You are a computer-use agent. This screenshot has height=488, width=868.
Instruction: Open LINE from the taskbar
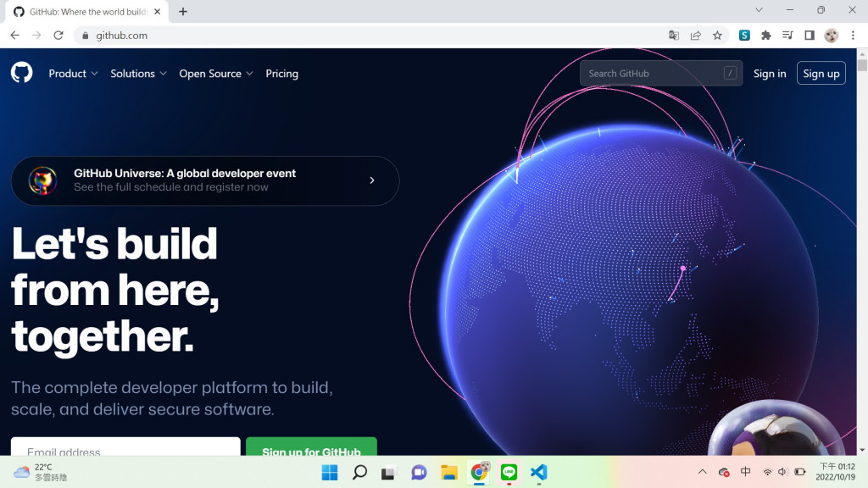[509, 473]
